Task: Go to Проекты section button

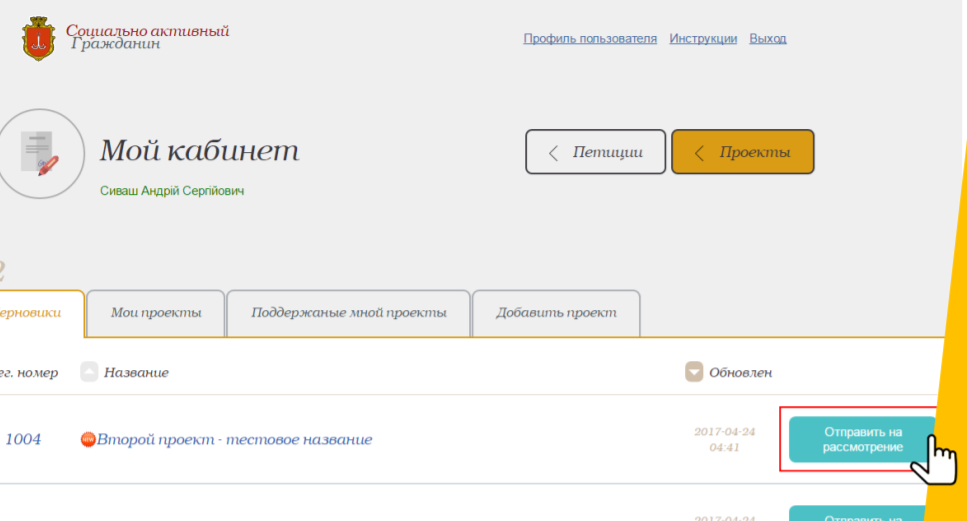Action: pyautogui.click(x=743, y=152)
